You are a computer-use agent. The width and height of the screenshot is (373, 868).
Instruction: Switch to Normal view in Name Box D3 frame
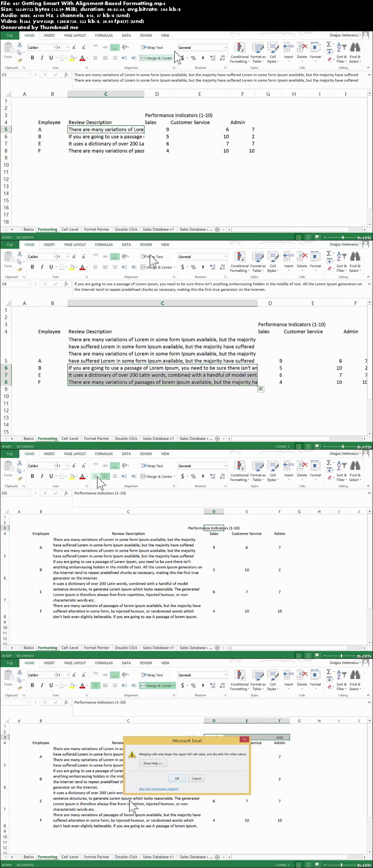[299, 656]
